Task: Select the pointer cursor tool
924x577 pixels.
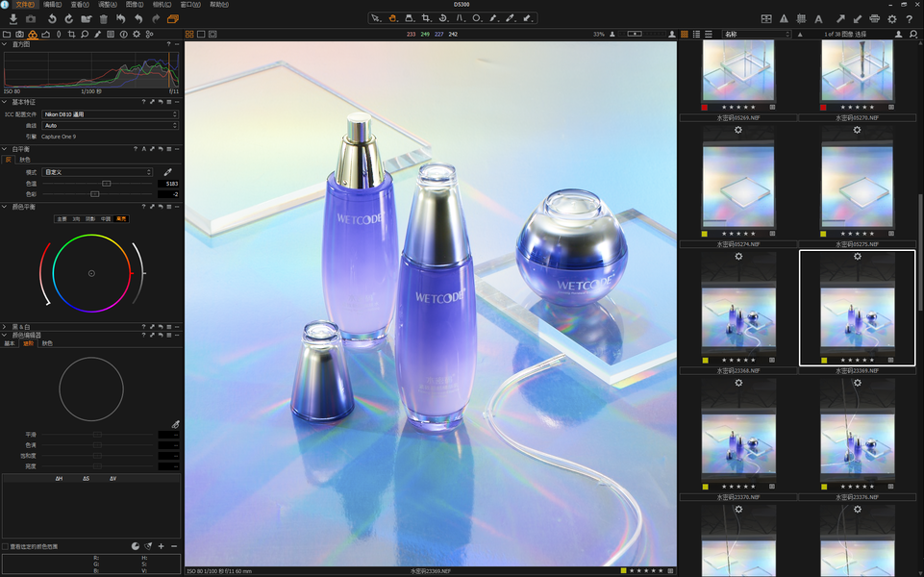Action: [375, 18]
